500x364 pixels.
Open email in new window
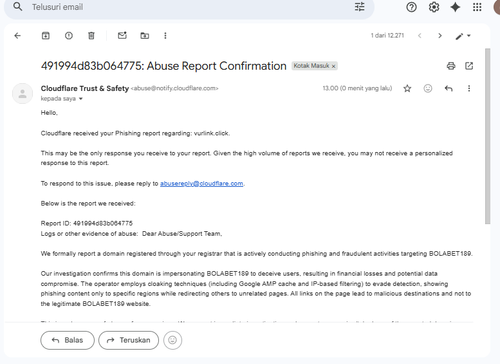click(469, 66)
